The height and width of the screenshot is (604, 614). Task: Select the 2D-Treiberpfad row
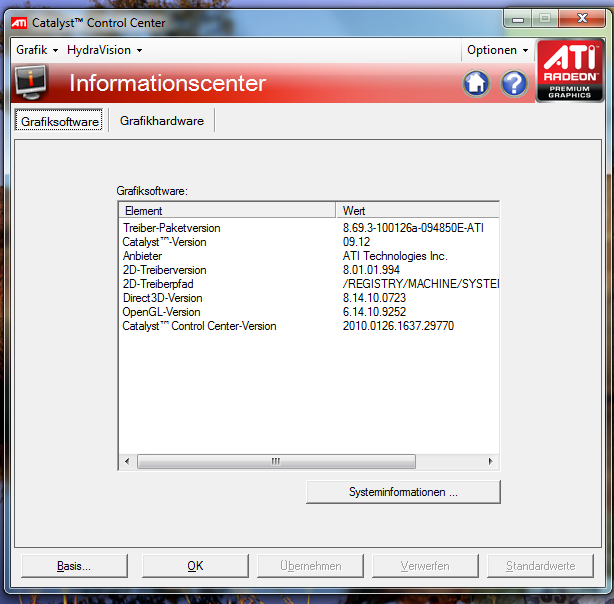tap(309, 284)
